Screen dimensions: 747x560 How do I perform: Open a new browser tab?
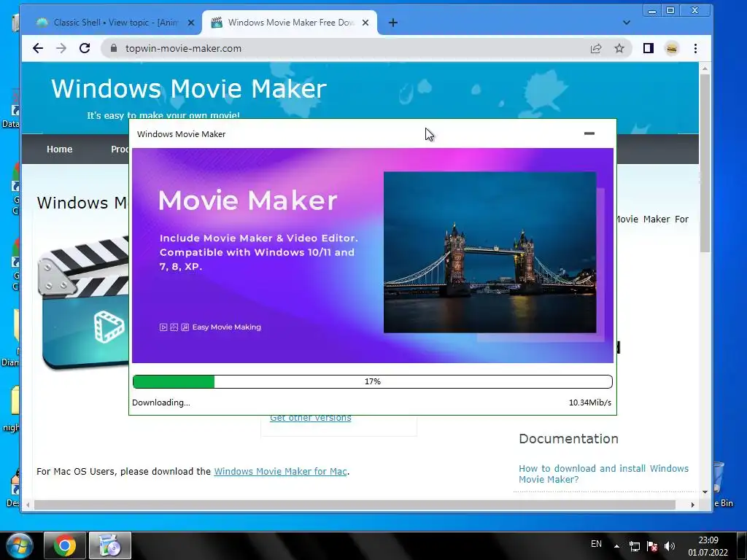tap(393, 23)
